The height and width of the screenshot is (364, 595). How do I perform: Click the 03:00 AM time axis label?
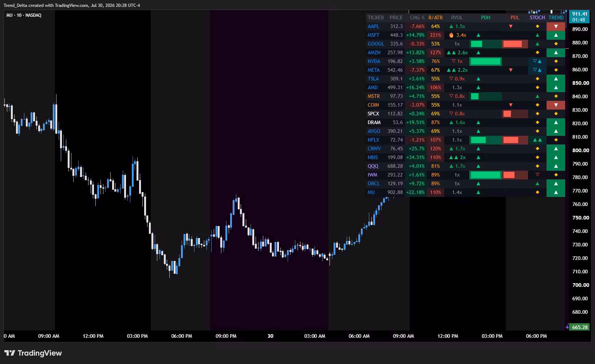[315, 336]
